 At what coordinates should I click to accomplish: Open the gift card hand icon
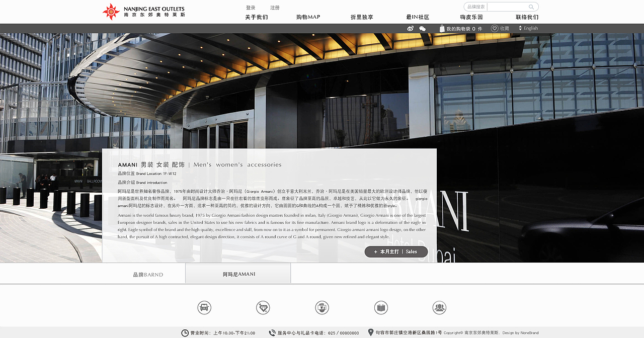pos(322,307)
